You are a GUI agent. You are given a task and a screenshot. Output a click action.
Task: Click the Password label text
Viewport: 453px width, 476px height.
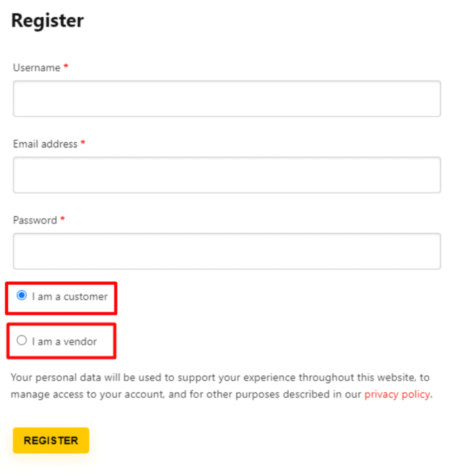pyautogui.click(x=35, y=220)
